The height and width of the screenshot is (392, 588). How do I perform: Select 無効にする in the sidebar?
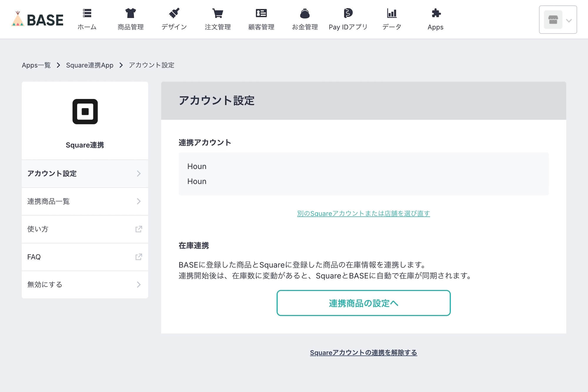pos(85,284)
